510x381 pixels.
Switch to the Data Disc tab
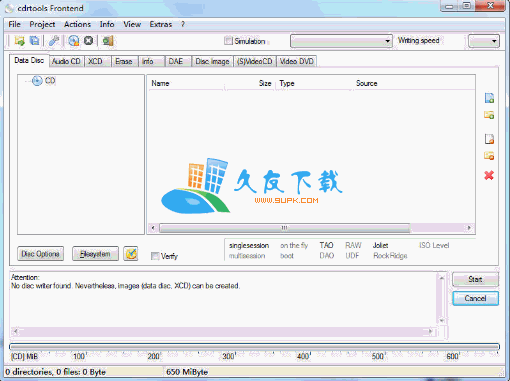click(29, 60)
